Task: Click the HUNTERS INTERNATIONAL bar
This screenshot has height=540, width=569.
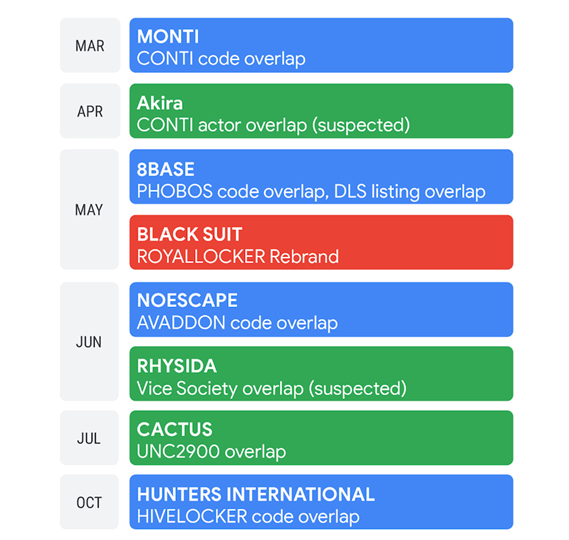Action: click(321, 502)
